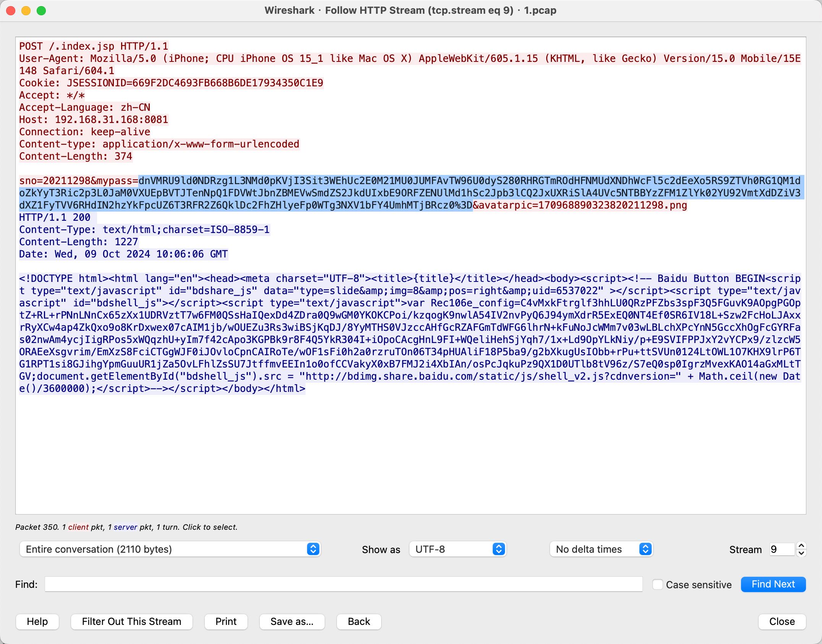Click the Back button

pos(359,621)
